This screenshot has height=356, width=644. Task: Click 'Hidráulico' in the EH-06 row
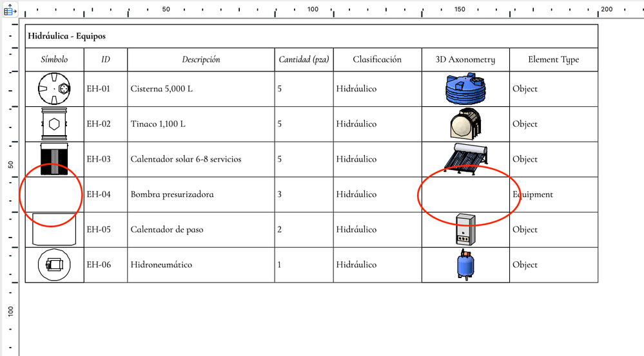(x=356, y=265)
